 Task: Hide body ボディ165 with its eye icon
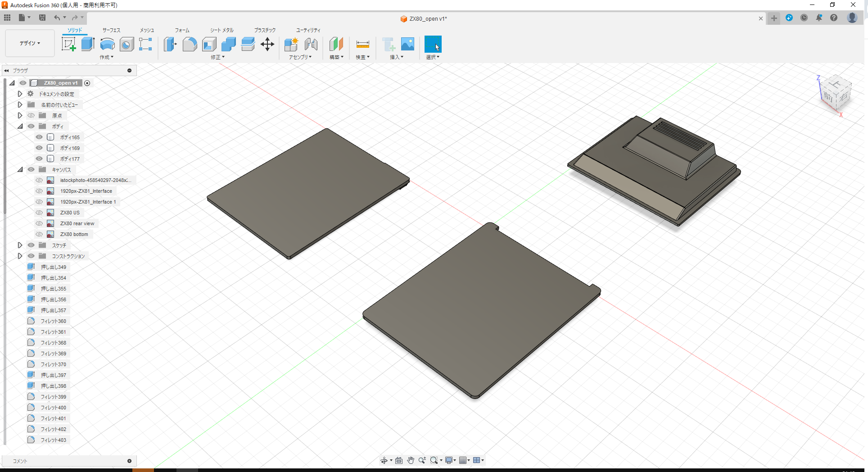(x=39, y=137)
